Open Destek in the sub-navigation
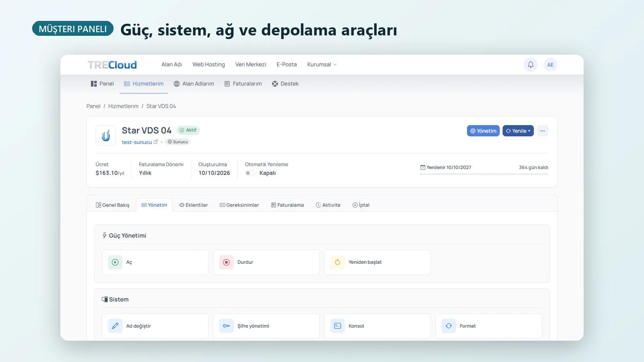The height and width of the screenshot is (362, 644). [285, 84]
